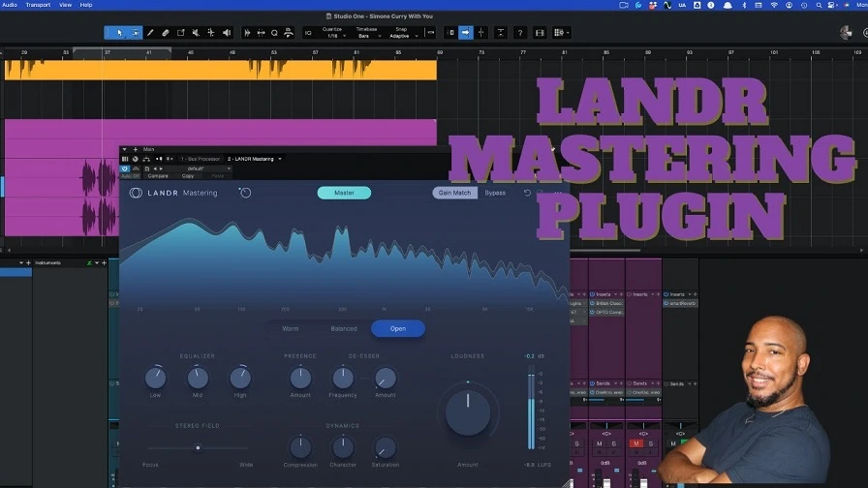Click the undo arrow in LANDR plugin
The width and height of the screenshot is (868, 488).
pyautogui.click(x=527, y=193)
